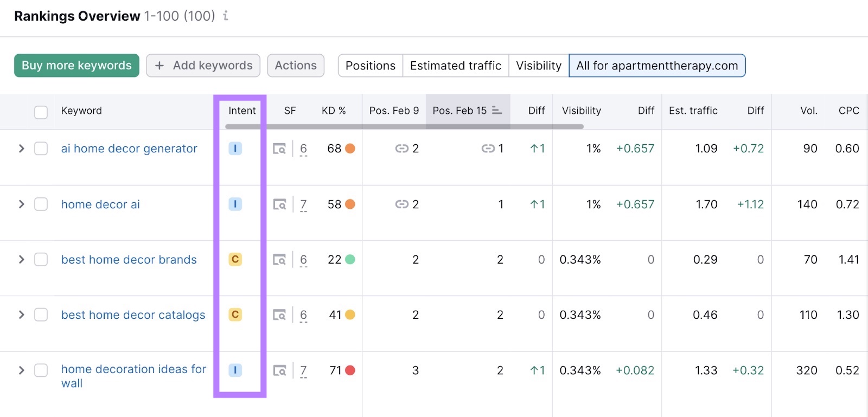Expand the home decor ai row
The height and width of the screenshot is (417, 868).
[x=21, y=204]
